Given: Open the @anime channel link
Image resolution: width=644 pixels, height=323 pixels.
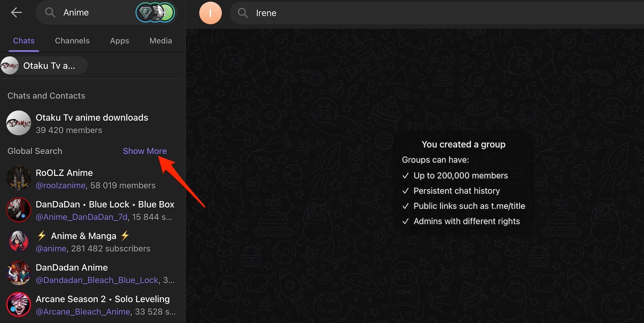Looking at the screenshot, I should point(51,248).
